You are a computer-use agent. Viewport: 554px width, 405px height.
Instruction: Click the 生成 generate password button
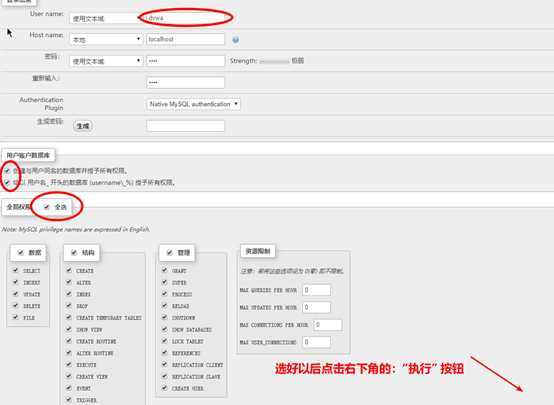pos(83,126)
